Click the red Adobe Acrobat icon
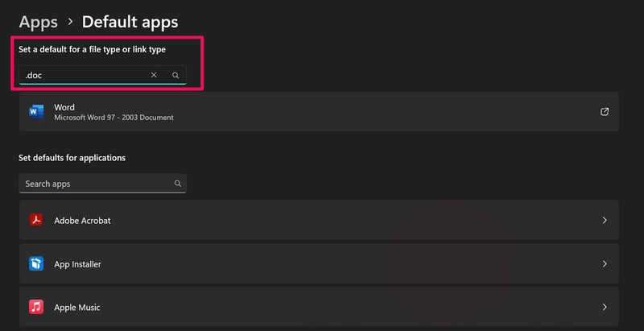Viewport: 644px width, 331px height. coord(36,220)
